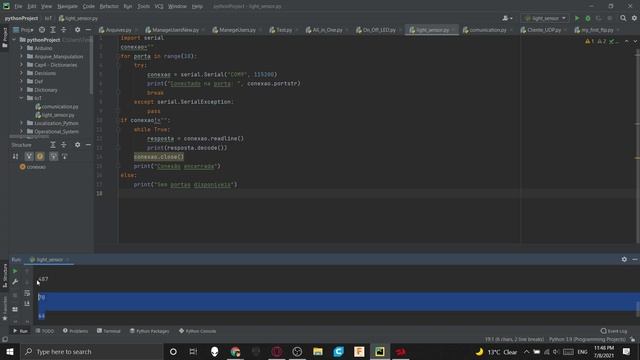Expand the Arquive_Manipulation folder
640x360 pixels.
click(x=22, y=56)
